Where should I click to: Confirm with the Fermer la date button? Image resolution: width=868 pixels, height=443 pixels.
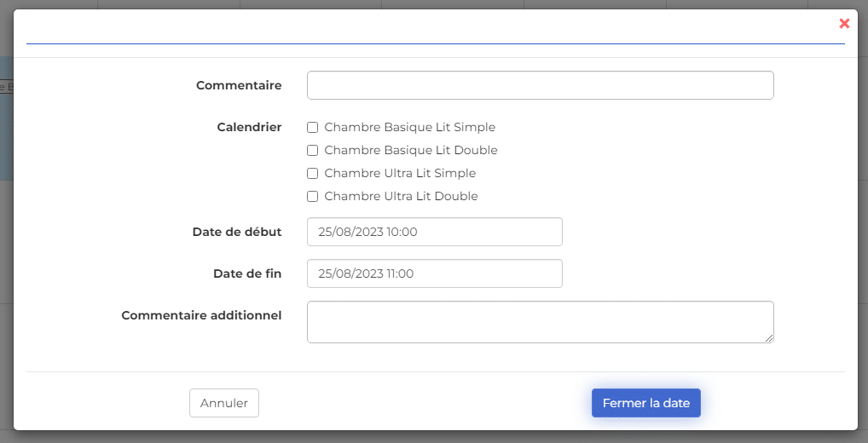pyautogui.click(x=646, y=403)
